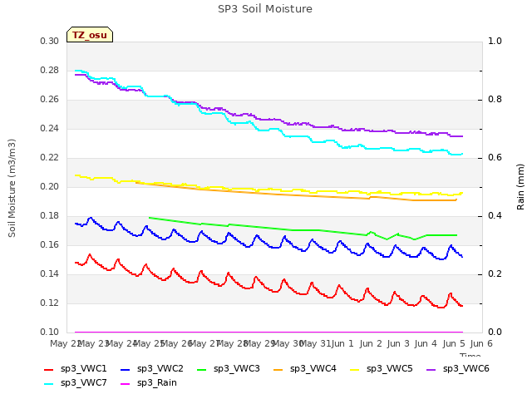Click the Rain (mm) axis title
This screenshot has height=399, width=532.
520,186
